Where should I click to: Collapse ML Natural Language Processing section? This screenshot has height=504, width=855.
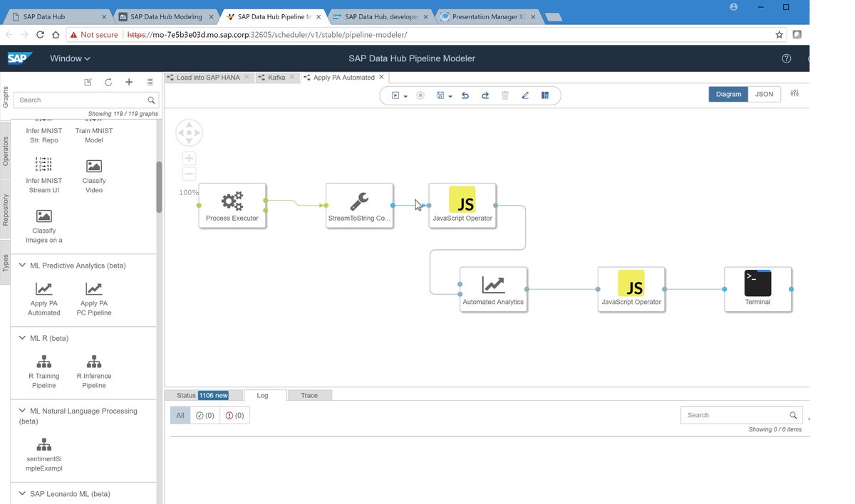(22, 411)
